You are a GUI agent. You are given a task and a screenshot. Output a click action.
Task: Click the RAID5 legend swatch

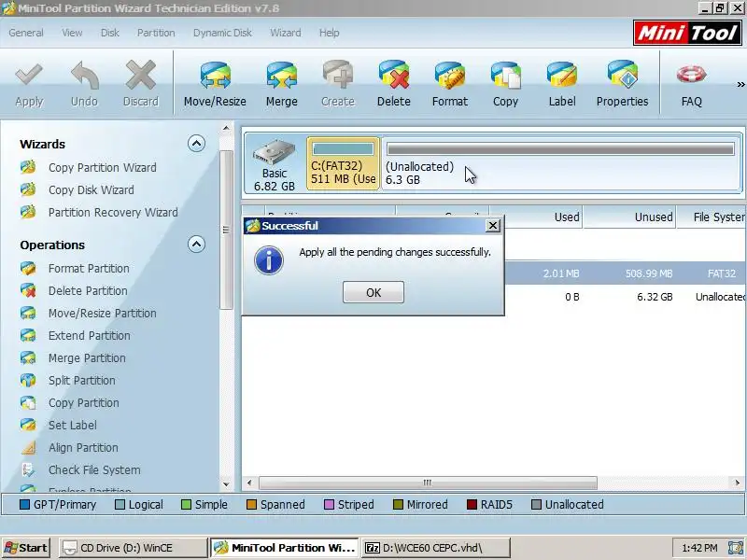click(472, 504)
